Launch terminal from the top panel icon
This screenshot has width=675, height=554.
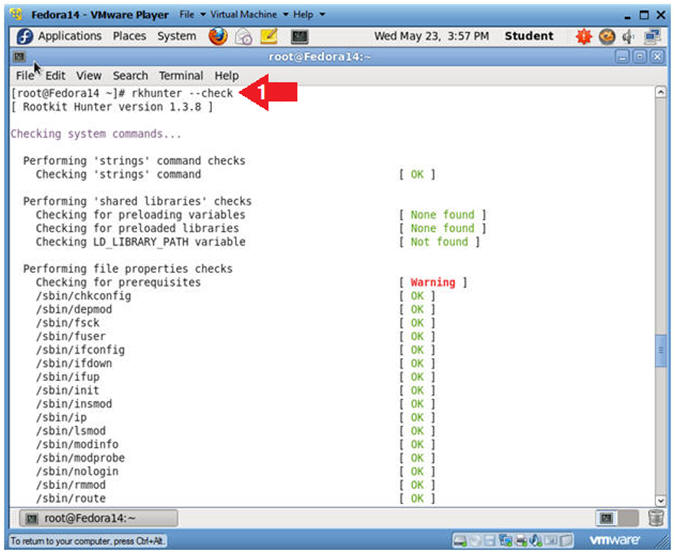click(x=299, y=37)
